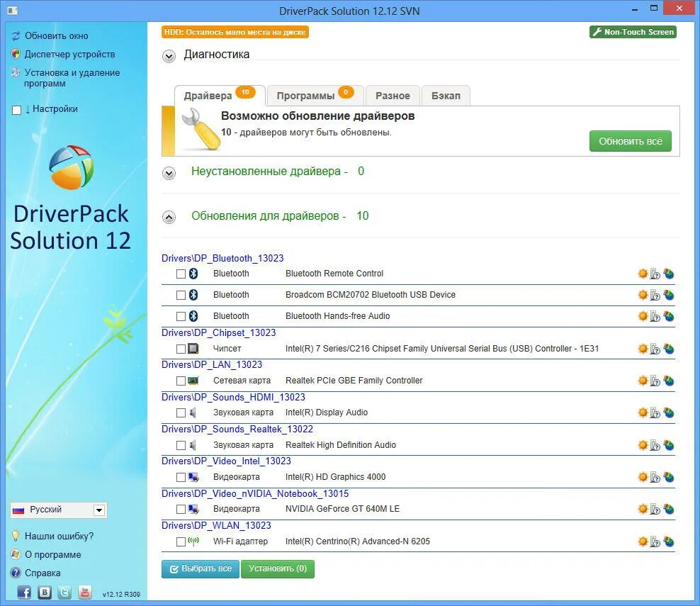
Task: Switch to the Драйвера tab
Action: (220, 96)
